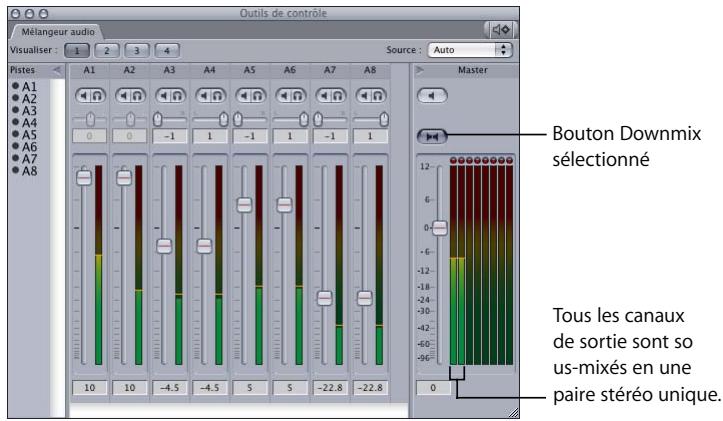Select the Mélangeur audio tab
The width and height of the screenshot is (723, 421).
coord(58,32)
